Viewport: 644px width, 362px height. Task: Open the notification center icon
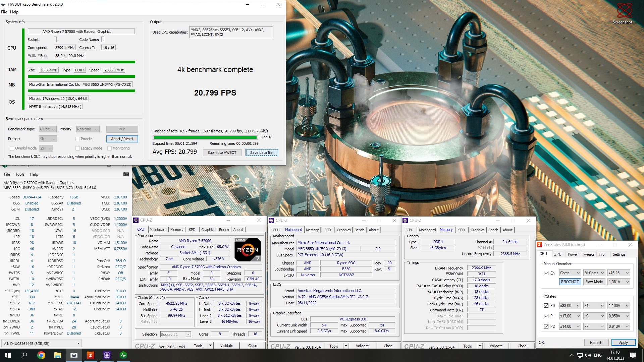[x=633, y=355]
